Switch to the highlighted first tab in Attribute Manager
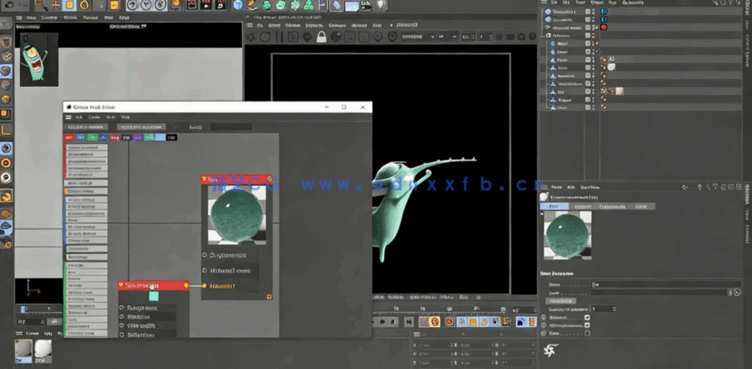Screen dimensions: 752x369 (x=554, y=206)
